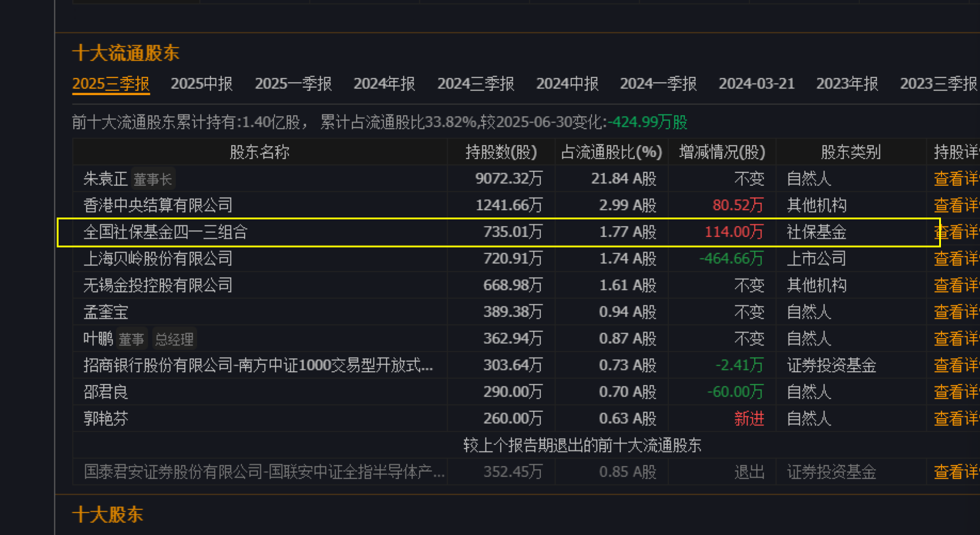Open details link for 朱袁正 row
The width and height of the screenshot is (980, 535).
(x=956, y=179)
